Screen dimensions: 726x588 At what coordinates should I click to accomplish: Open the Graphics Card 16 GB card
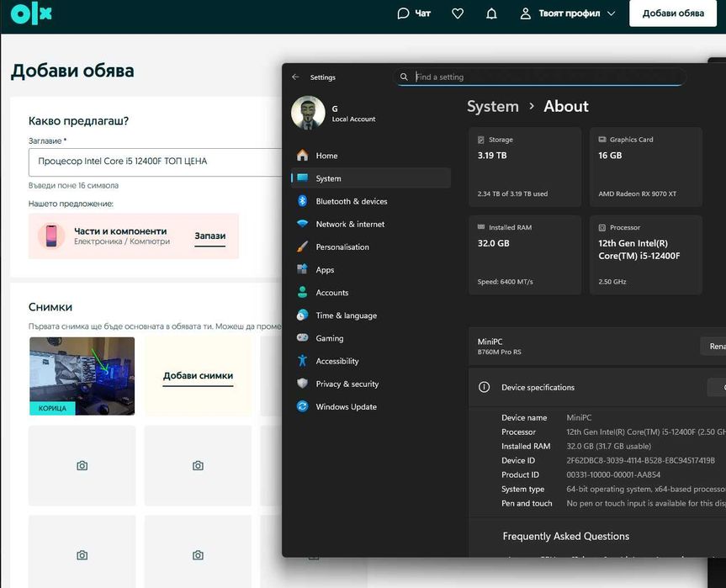tap(645, 167)
